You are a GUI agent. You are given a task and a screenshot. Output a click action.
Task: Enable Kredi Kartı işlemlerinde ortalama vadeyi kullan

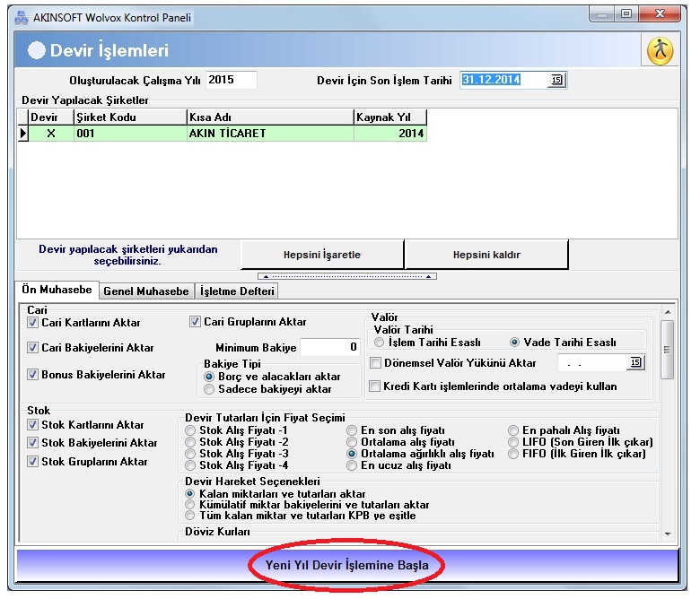coord(374,386)
